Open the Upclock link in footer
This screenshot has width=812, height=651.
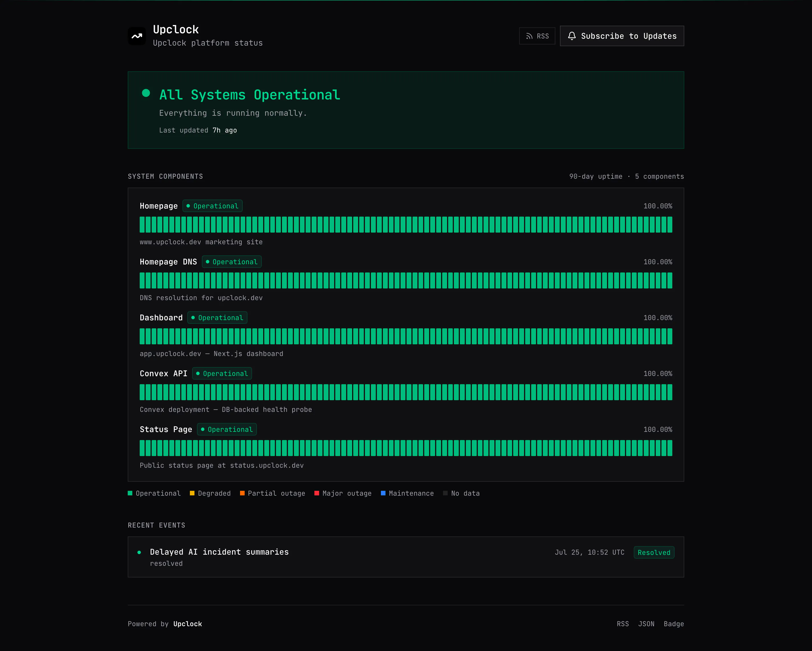point(188,624)
